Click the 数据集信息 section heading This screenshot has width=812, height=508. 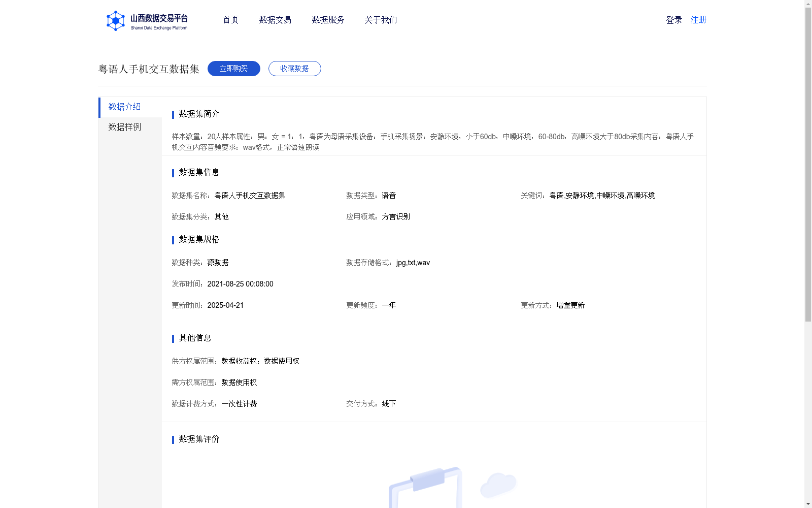click(199, 172)
